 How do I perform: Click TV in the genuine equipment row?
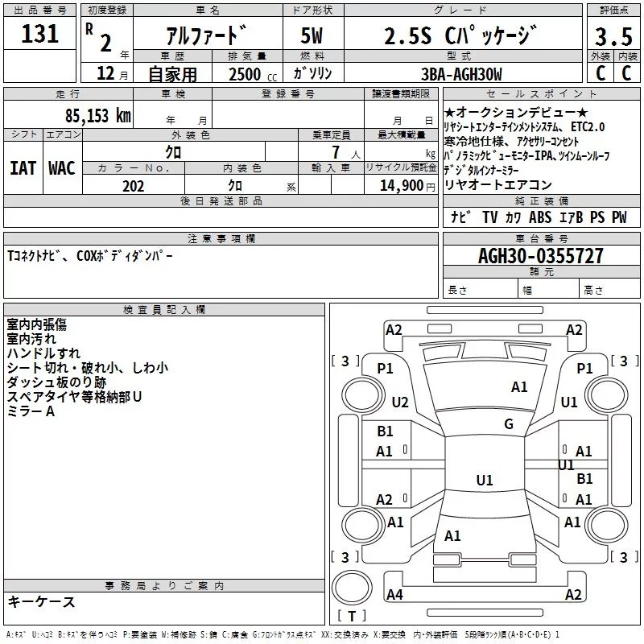tap(489, 217)
